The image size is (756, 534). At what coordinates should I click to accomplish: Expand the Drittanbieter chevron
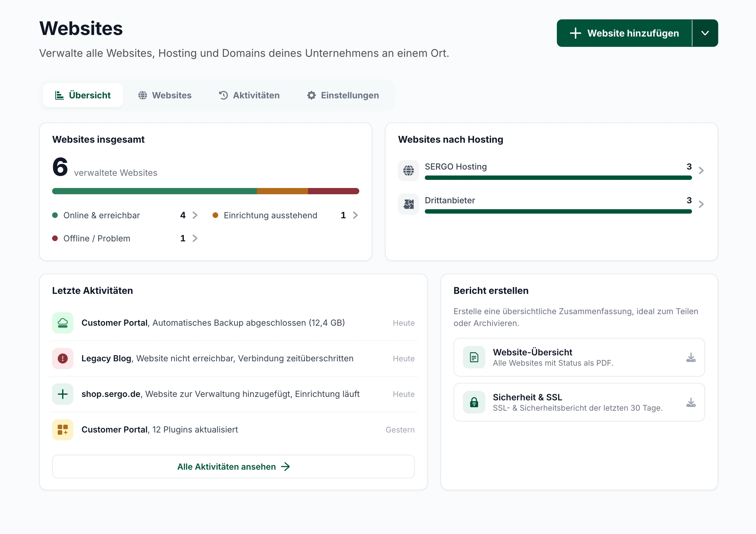pyautogui.click(x=701, y=204)
